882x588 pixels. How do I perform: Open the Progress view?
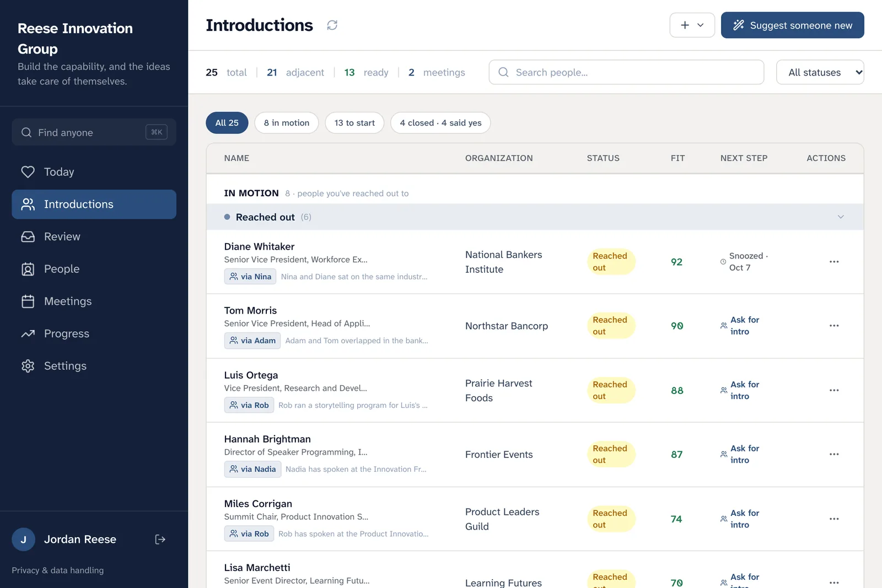[94, 334]
